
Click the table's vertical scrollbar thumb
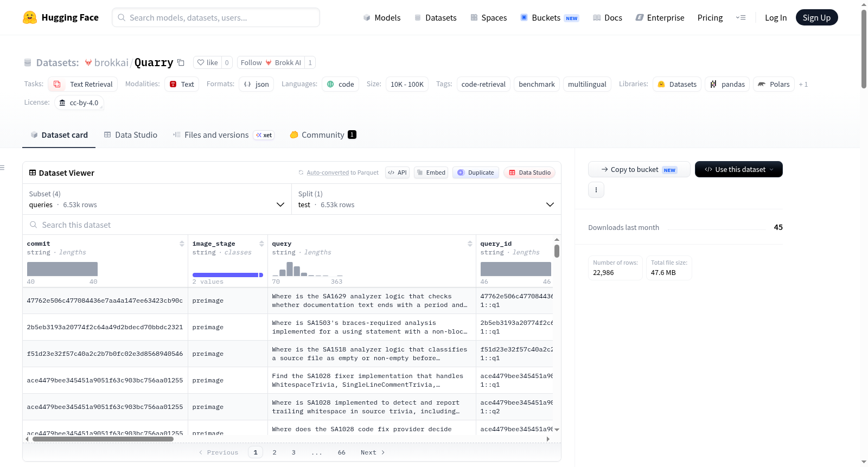(557, 251)
